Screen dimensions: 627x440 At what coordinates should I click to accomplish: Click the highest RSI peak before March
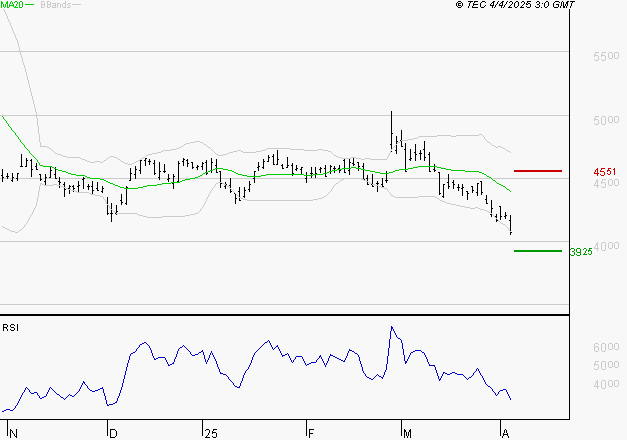click(391, 328)
